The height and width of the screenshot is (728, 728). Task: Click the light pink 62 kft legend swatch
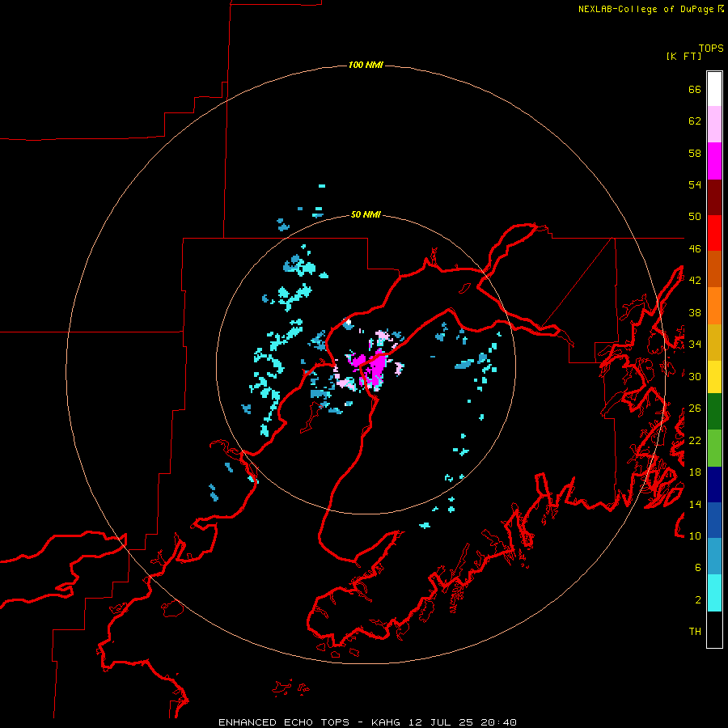click(x=714, y=125)
